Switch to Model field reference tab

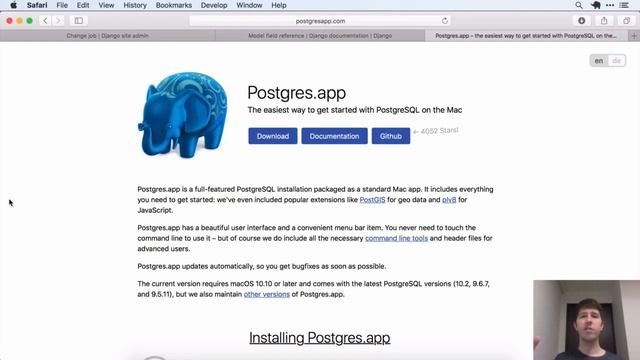[x=320, y=36]
